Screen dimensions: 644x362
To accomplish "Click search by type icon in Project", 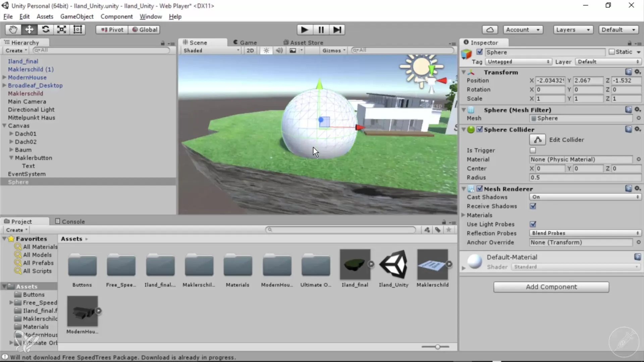I will 427,230.
